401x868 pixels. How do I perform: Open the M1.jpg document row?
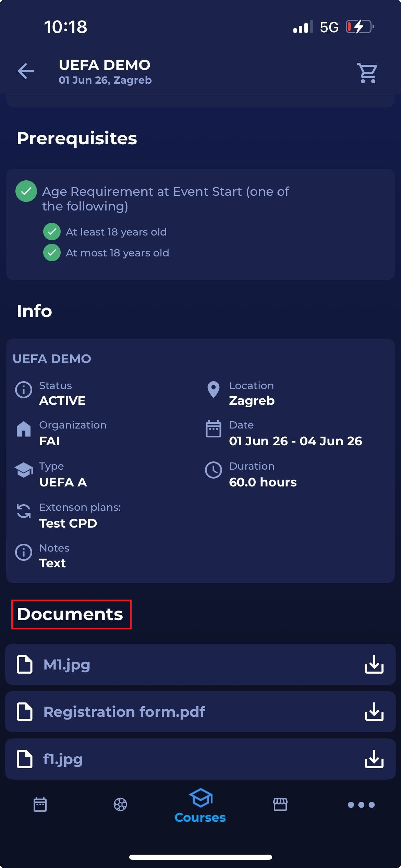coord(171,664)
